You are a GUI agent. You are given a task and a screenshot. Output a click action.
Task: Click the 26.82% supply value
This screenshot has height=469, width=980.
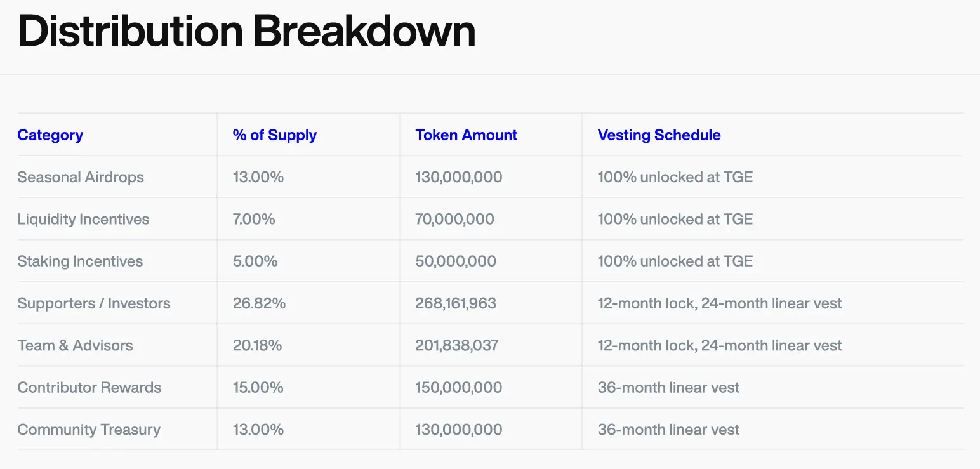click(x=259, y=303)
